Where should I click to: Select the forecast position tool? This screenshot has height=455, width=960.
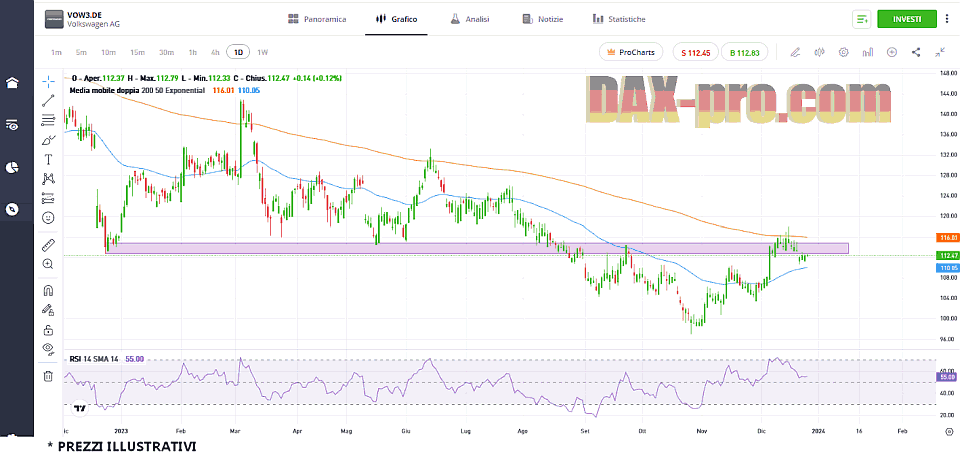[x=48, y=198]
